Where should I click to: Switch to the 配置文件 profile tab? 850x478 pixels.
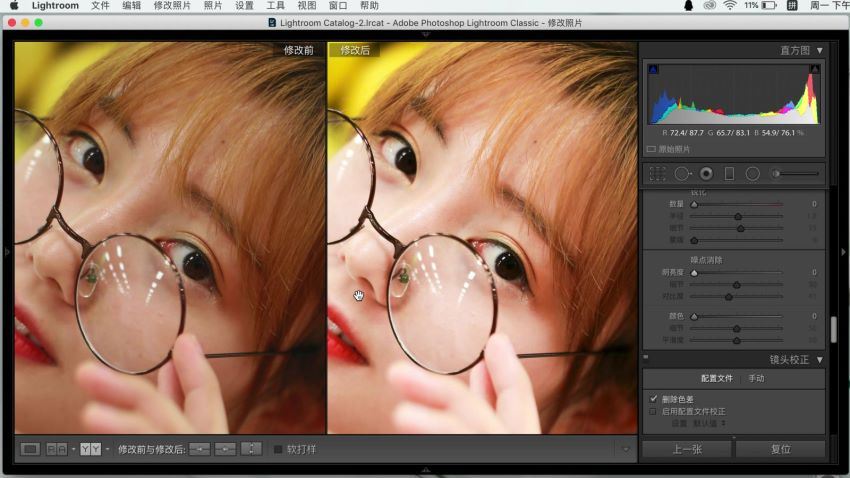click(x=717, y=378)
